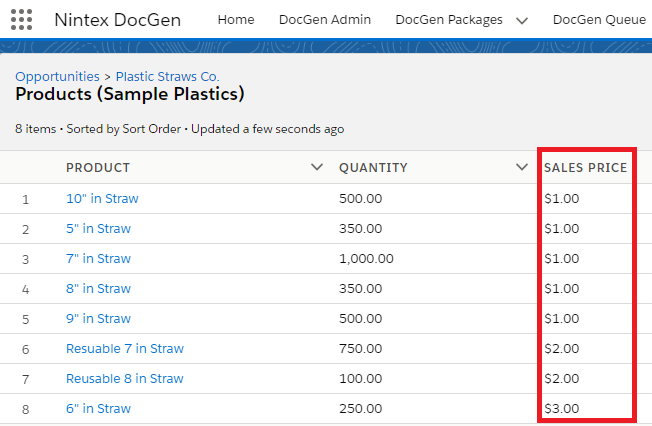Image resolution: width=652 pixels, height=426 pixels.
Task: Open Product column sort menu chevron
Action: click(317, 167)
